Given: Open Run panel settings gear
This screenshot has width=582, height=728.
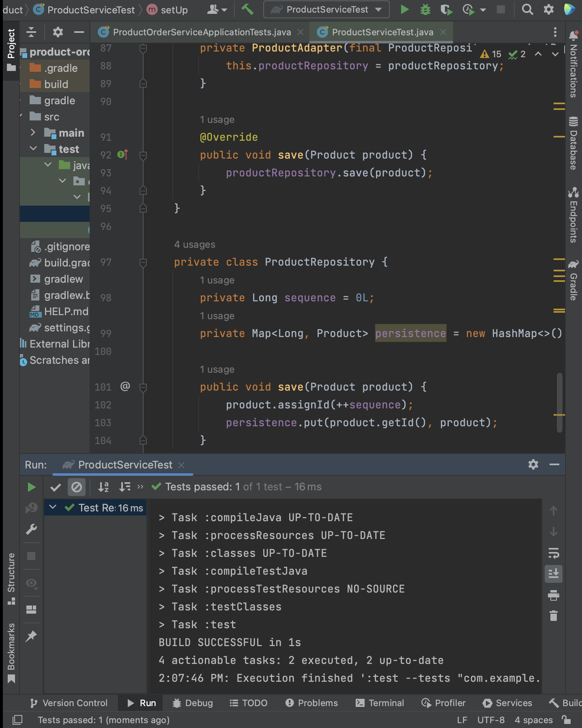Looking at the screenshot, I should [533, 464].
